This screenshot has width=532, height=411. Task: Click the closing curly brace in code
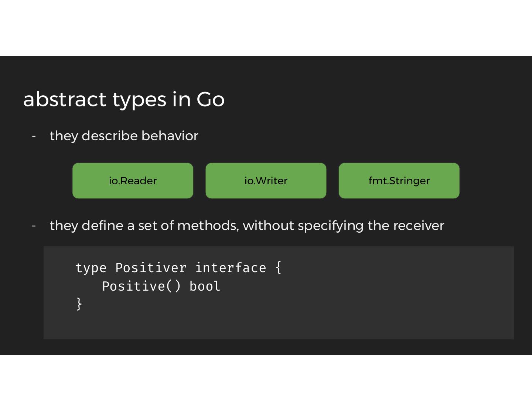coord(79,304)
